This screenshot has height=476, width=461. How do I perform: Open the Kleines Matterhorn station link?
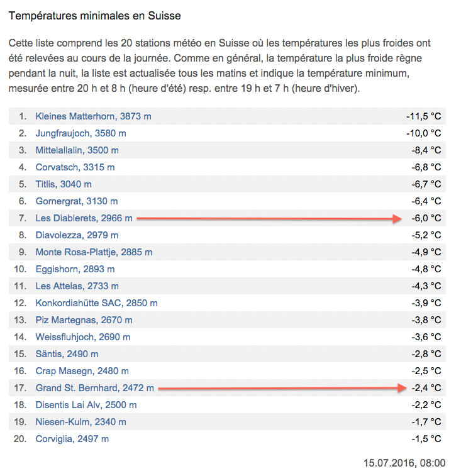click(93, 116)
